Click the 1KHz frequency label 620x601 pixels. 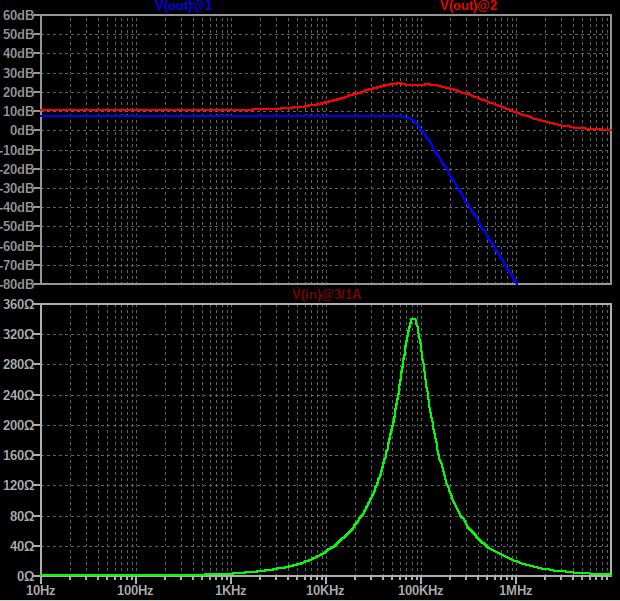231,590
